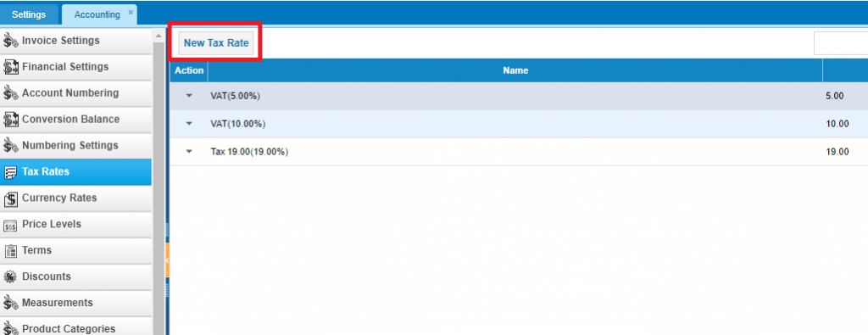Go to the Account Numbering section
The height and width of the screenshot is (335, 868).
click(75, 93)
